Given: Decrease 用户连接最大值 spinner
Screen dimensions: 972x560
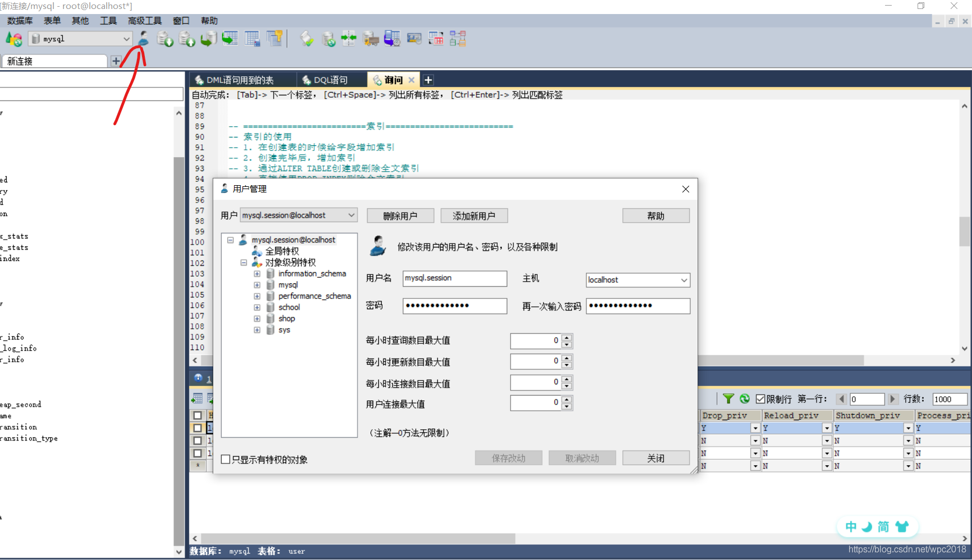Looking at the screenshot, I should (x=567, y=406).
